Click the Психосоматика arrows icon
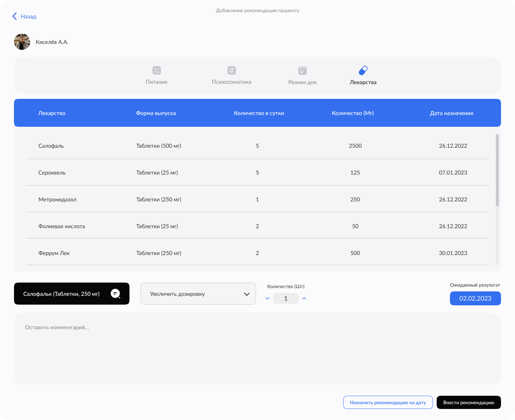The width and height of the screenshot is (515, 420). point(232,70)
